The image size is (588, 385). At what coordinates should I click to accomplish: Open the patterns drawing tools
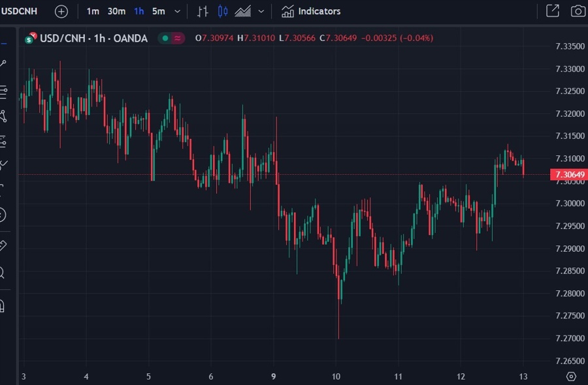tap(3, 116)
